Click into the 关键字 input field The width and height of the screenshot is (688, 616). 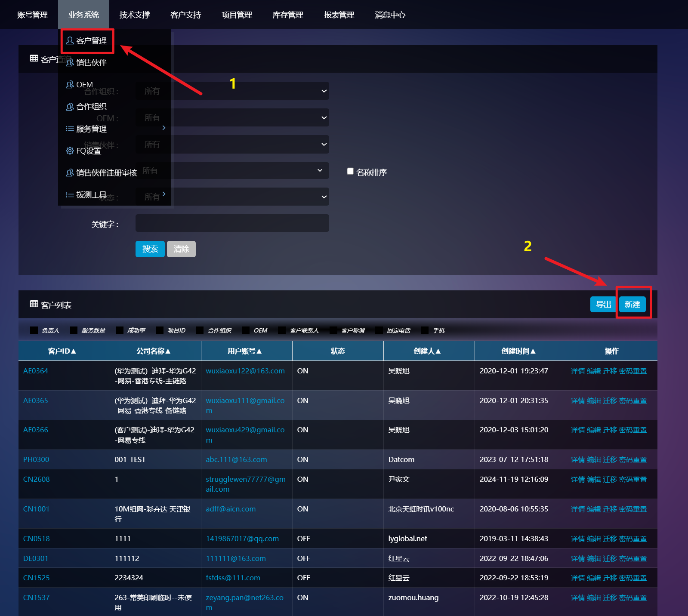[x=232, y=223]
